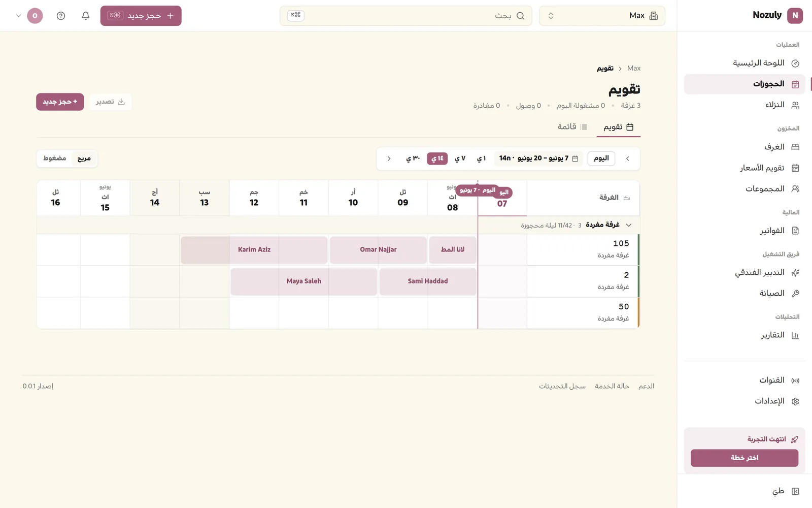Image resolution: width=812 pixels, height=508 pixels.
Task: Click room 50 row label
Action: pos(583,312)
